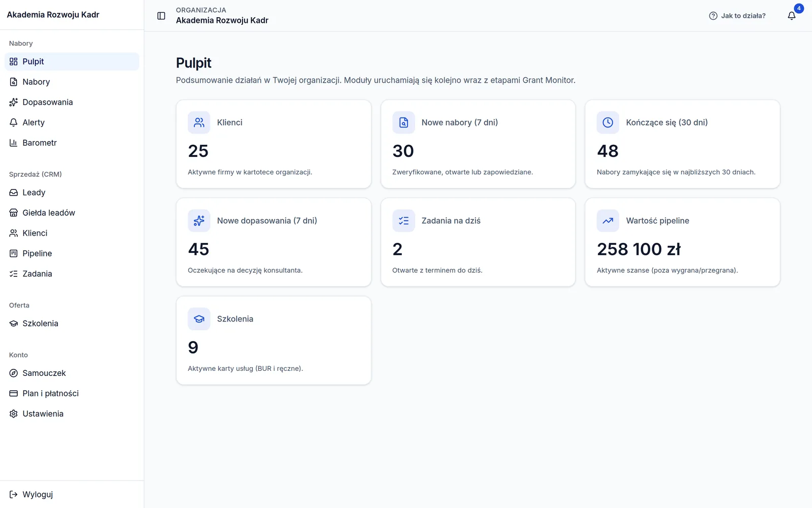Click the help circle icon beside Jak to działa
This screenshot has width=812, height=508.
(x=713, y=16)
